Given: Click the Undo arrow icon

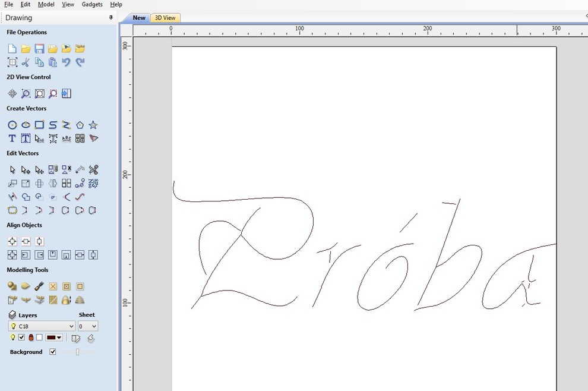Looking at the screenshot, I should [67, 62].
